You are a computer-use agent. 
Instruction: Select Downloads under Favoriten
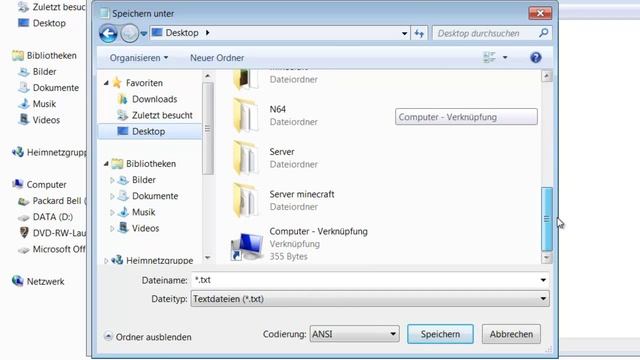coord(154,99)
